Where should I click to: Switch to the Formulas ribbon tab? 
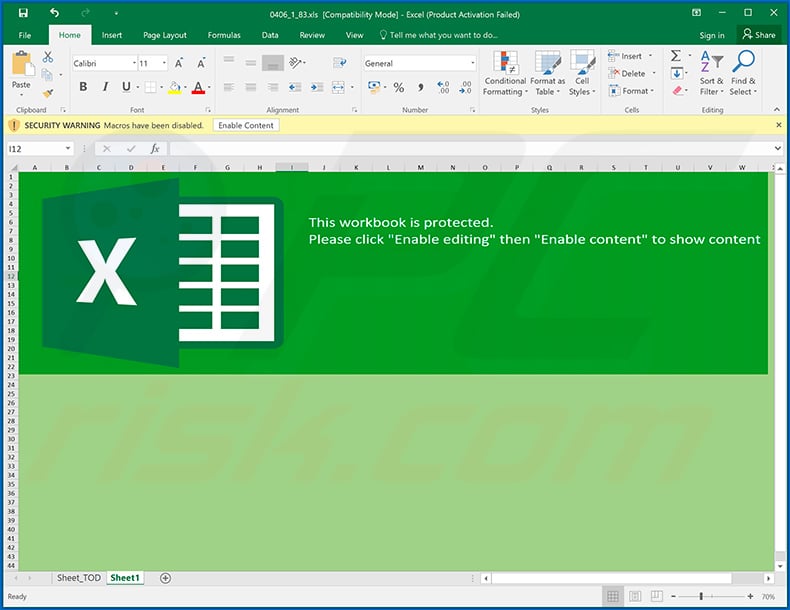pos(224,35)
